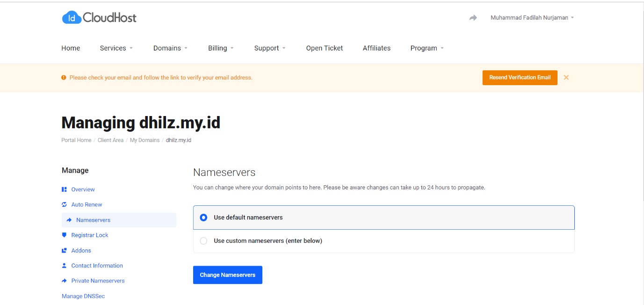
Task: Open My Domains breadcrumb link
Action: pyautogui.click(x=145, y=140)
